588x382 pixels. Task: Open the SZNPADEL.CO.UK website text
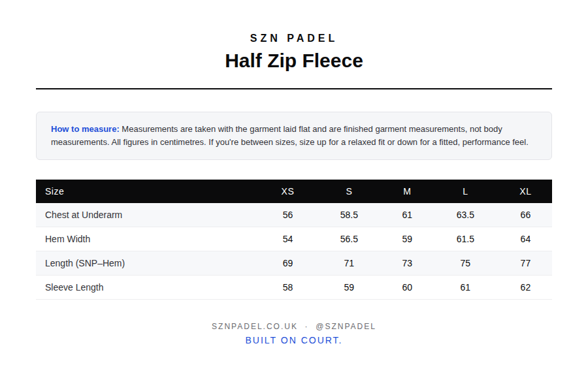pos(254,326)
